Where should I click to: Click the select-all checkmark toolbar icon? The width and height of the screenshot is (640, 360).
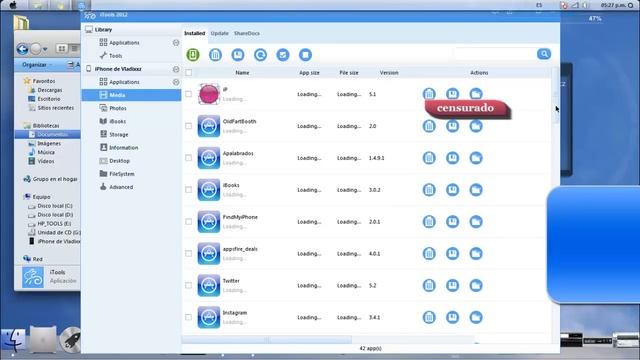[283, 54]
